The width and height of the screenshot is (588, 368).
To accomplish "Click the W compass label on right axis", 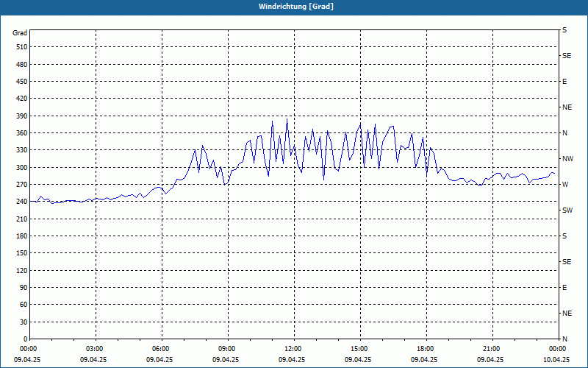I will tap(565, 185).
